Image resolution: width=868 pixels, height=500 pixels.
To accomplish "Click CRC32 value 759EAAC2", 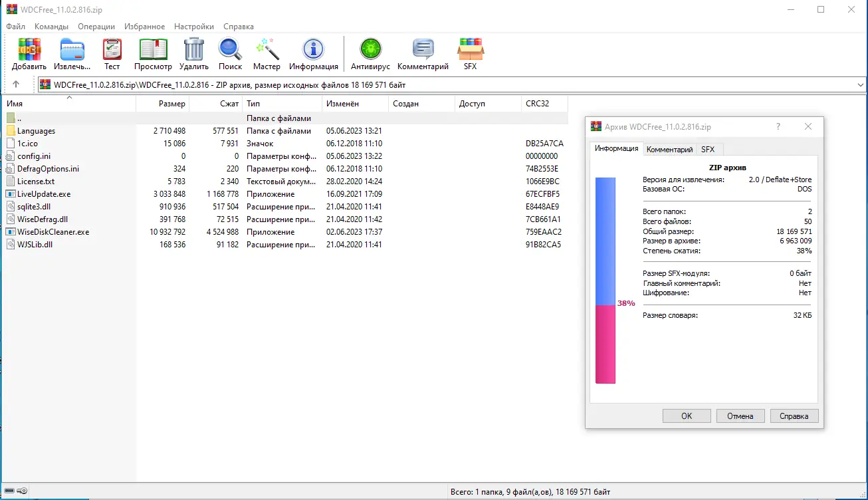I will [544, 232].
